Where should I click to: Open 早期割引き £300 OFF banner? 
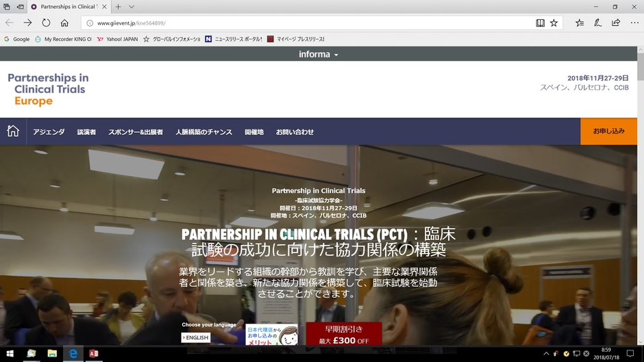[x=344, y=334]
